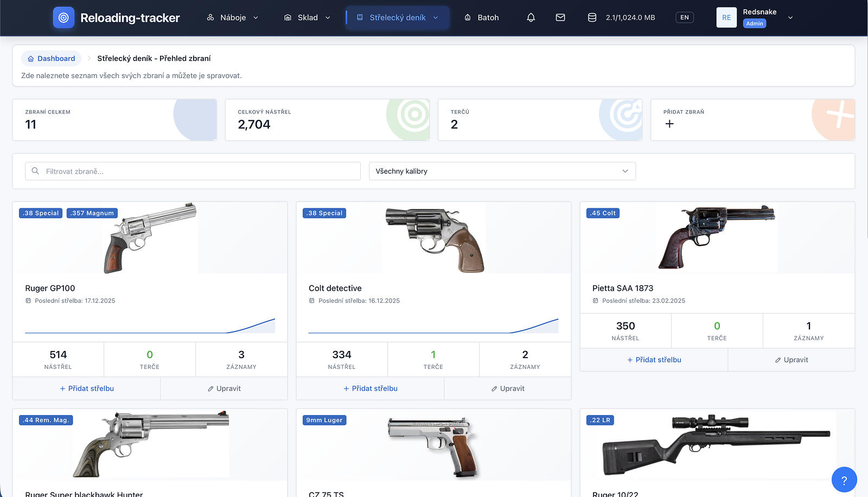Expand the Redsnake user account menu
Viewport: 868px width, 497px height.
pyautogui.click(x=790, y=17)
